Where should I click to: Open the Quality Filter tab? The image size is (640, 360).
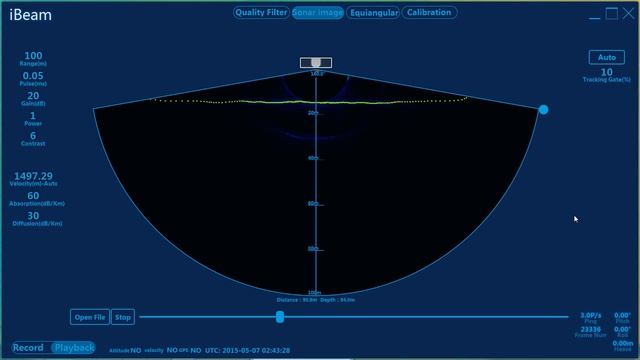pyautogui.click(x=261, y=12)
